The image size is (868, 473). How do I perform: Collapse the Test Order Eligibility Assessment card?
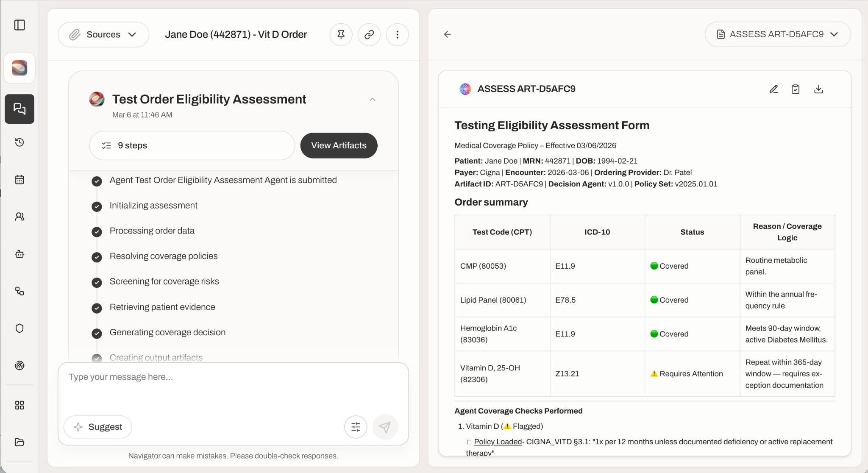(372, 100)
